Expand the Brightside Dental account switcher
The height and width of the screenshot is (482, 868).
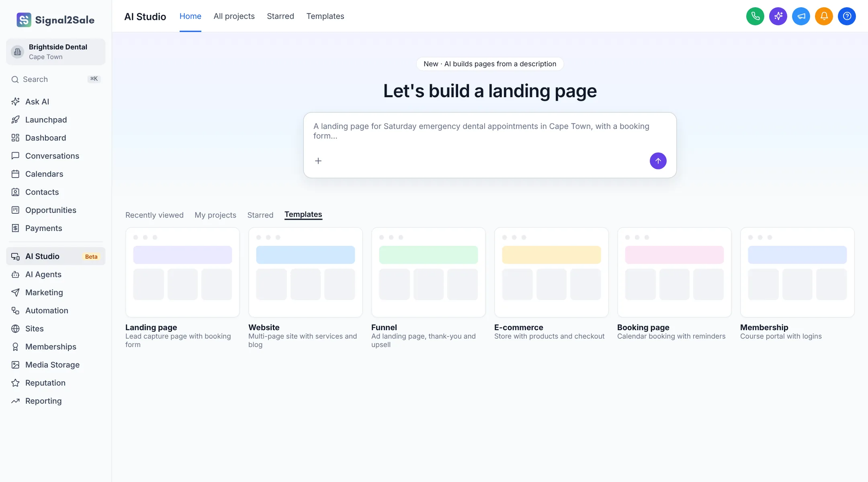[x=56, y=52]
